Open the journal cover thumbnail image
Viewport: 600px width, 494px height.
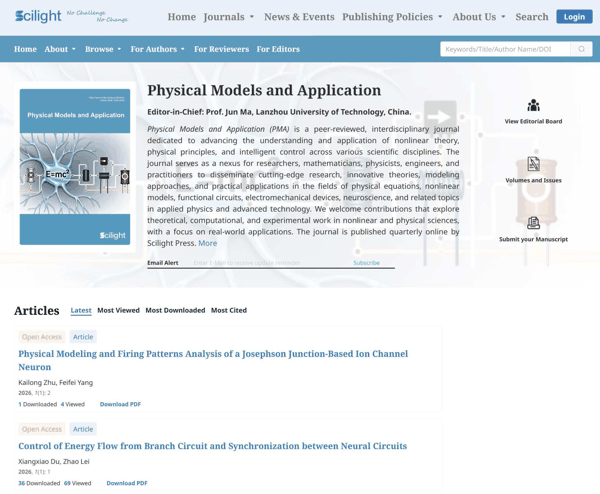pos(75,167)
